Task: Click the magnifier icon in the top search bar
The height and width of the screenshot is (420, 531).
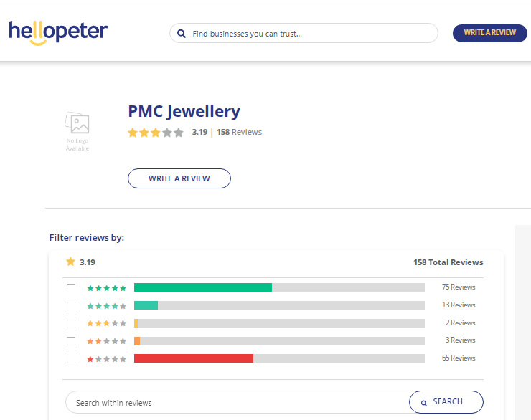Action: 182,33
